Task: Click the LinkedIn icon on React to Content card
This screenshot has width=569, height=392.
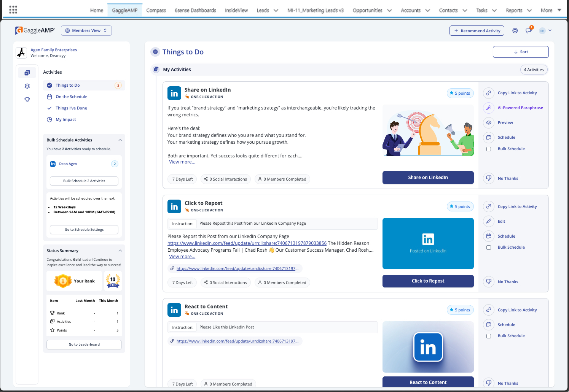Action: tap(174, 310)
